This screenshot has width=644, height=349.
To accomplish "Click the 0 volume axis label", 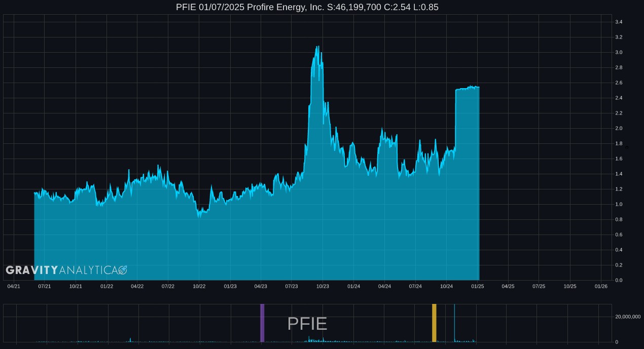I will 617,342.
